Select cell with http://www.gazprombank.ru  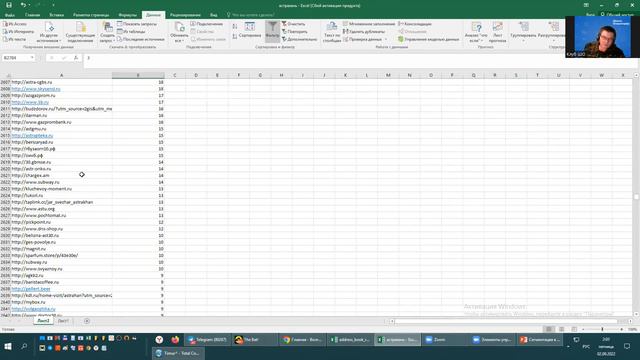tap(62, 122)
